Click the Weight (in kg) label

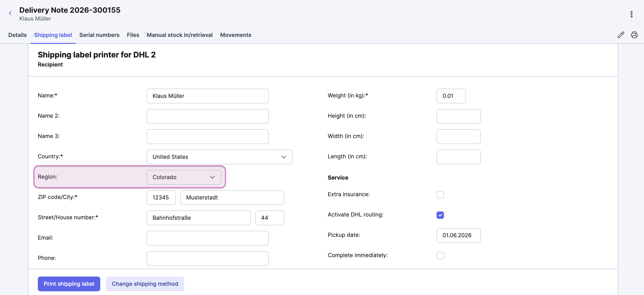[348, 95]
